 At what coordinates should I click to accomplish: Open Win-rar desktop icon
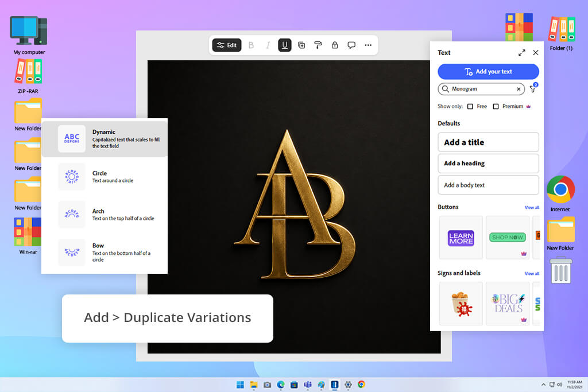tap(28, 236)
